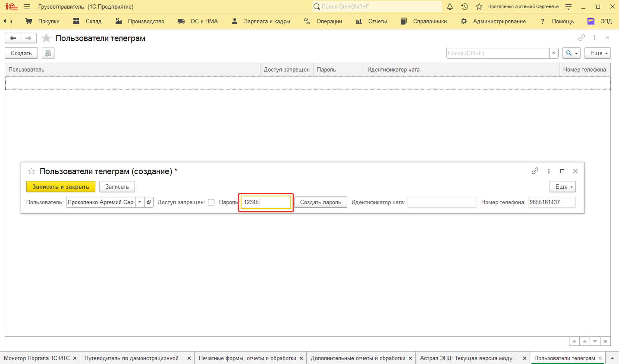Image resolution: width=619 pixels, height=364 pixels.
Task: Open the main hamburger menu
Action: click(27, 7)
